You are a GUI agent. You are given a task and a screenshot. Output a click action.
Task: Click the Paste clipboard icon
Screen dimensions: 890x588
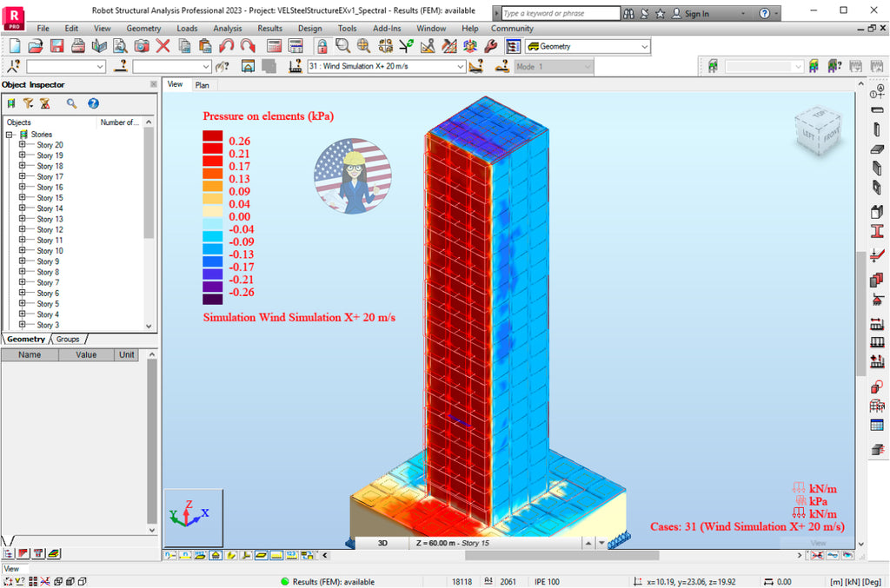[x=205, y=46]
